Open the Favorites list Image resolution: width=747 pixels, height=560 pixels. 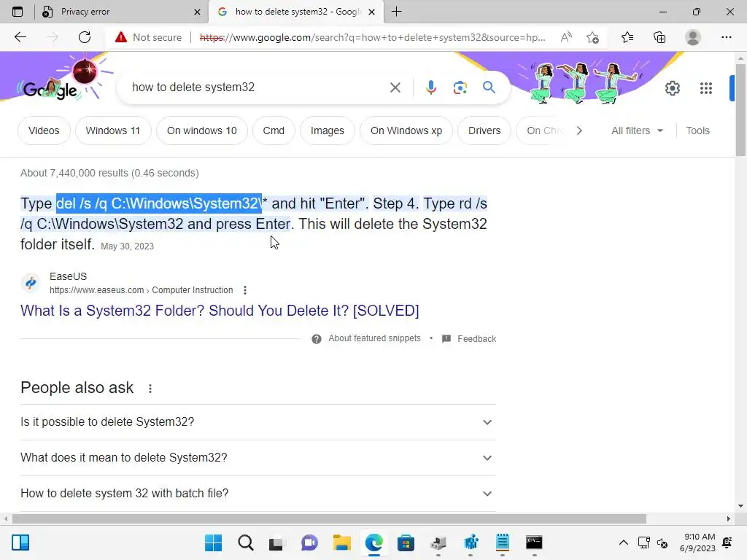[x=627, y=37]
